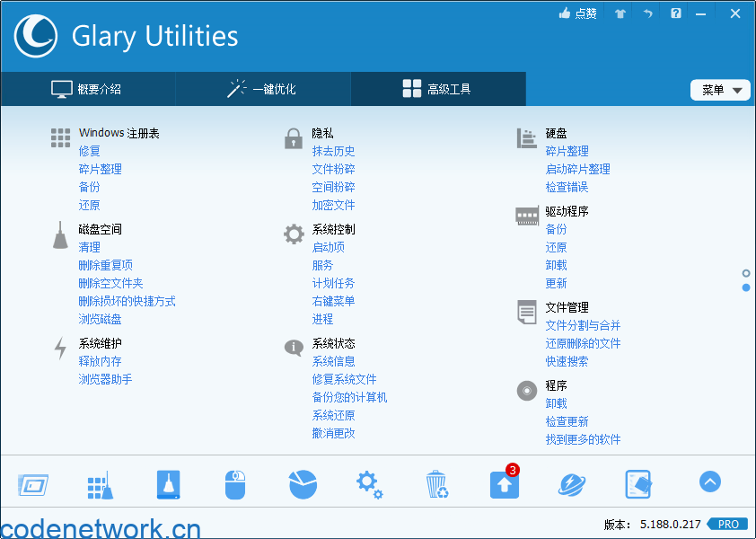Open the first bottom toolbar window icon
The height and width of the screenshot is (539, 756).
click(x=33, y=484)
